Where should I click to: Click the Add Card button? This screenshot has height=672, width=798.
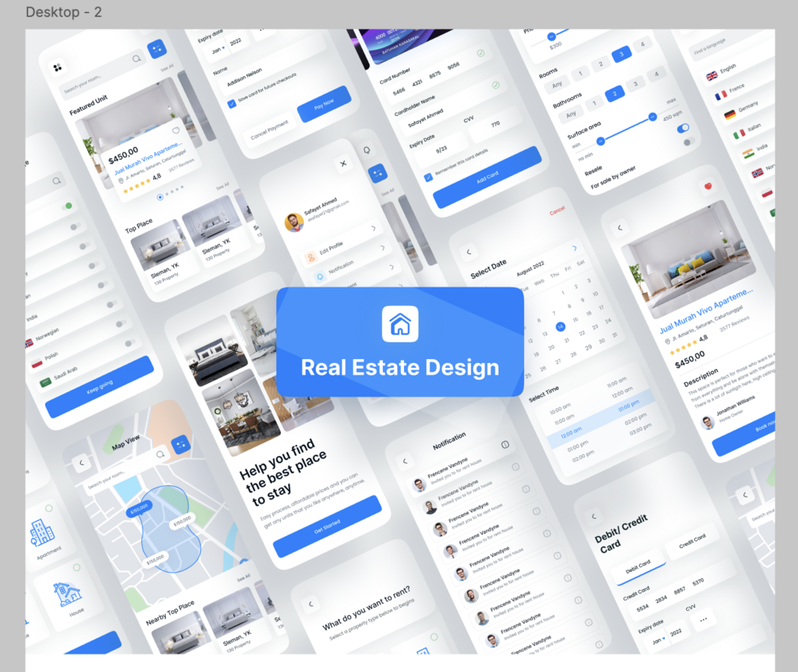487,177
